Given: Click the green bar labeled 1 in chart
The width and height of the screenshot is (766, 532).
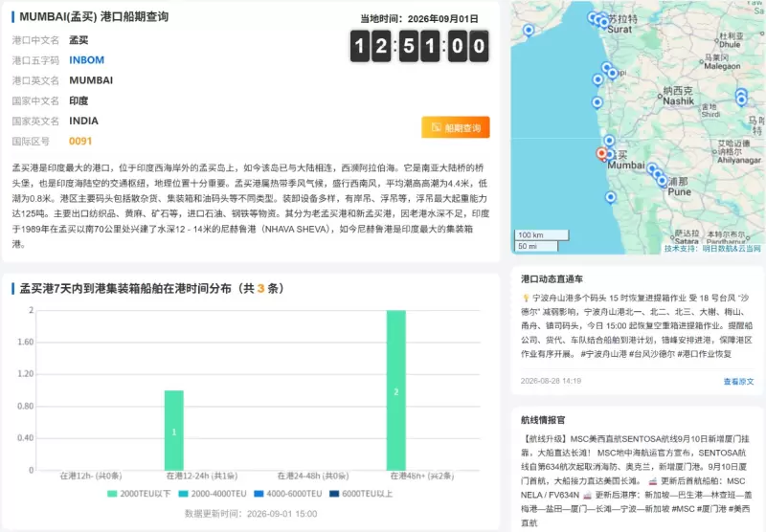Looking at the screenshot, I should tap(174, 431).
